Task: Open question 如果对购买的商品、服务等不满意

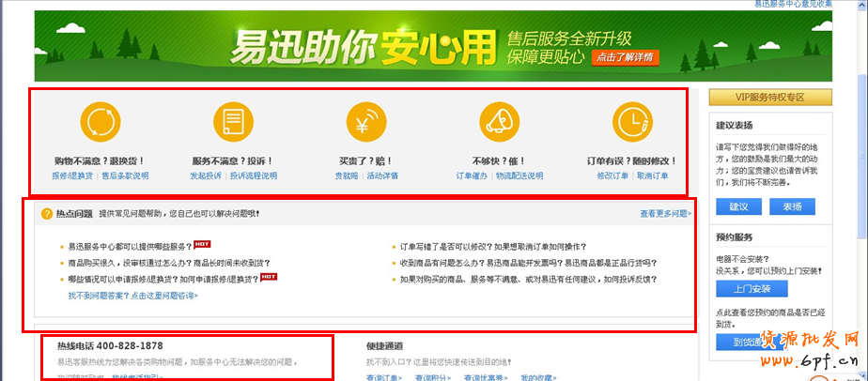Action: (x=528, y=280)
